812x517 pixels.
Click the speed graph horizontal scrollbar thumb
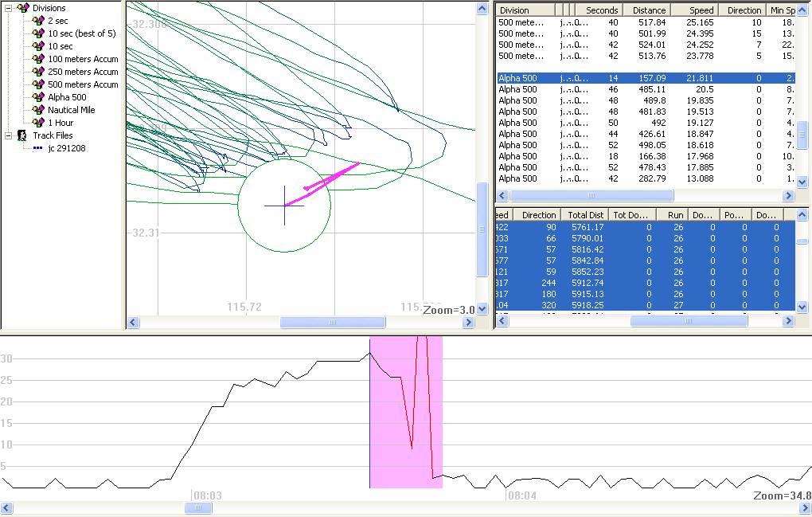pos(198,508)
